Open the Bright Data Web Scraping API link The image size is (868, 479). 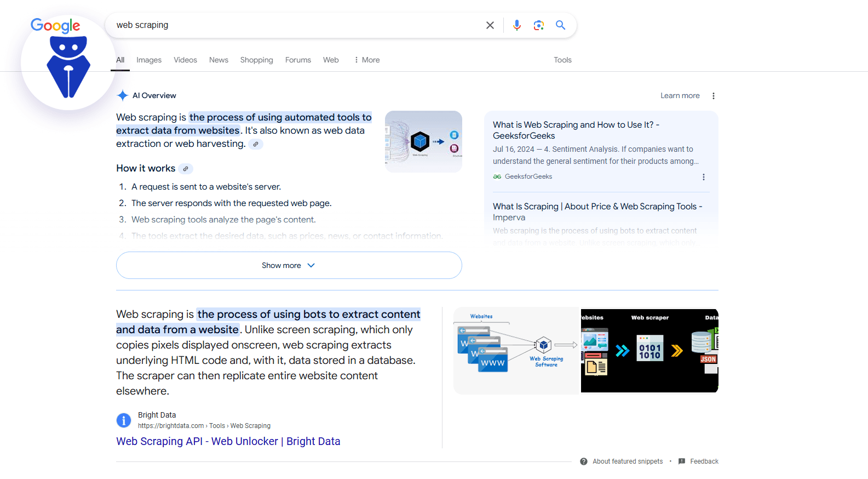tap(228, 441)
